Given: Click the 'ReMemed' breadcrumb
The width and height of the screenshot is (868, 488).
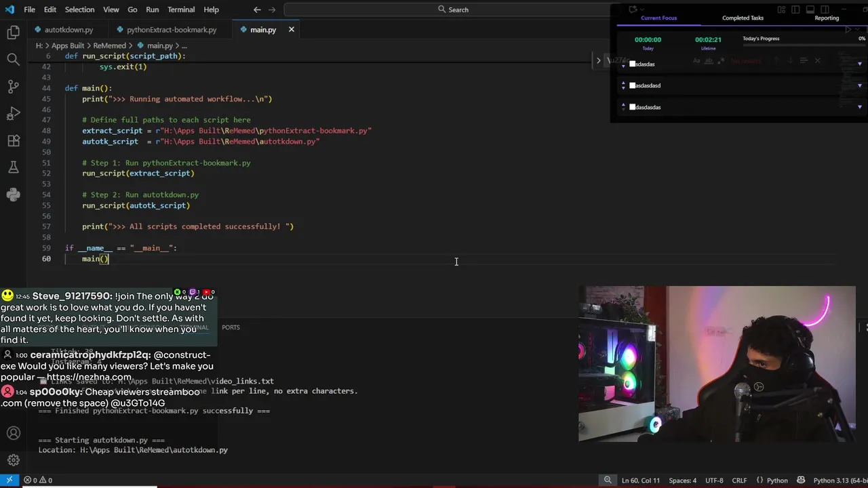Looking at the screenshot, I should (x=109, y=45).
